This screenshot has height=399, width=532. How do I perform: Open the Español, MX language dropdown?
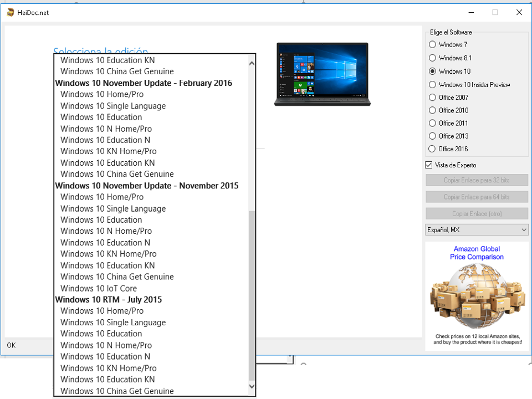(477, 229)
